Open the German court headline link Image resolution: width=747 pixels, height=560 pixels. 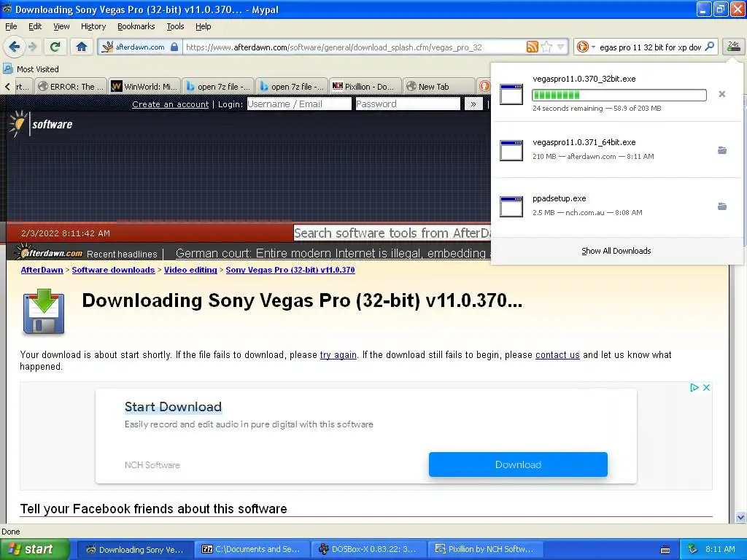[x=333, y=253]
